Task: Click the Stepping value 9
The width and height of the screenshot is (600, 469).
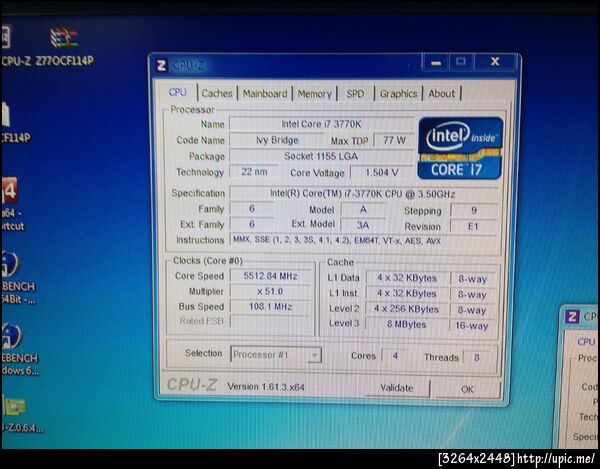Action: pyautogui.click(x=474, y=210)
